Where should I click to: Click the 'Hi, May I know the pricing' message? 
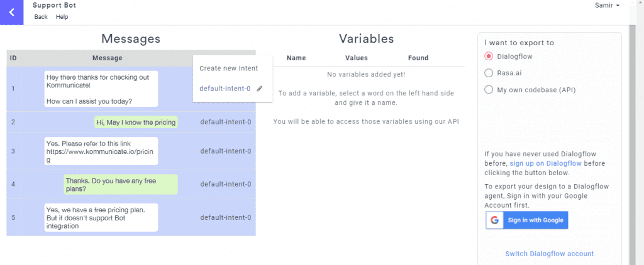(136, 122)
